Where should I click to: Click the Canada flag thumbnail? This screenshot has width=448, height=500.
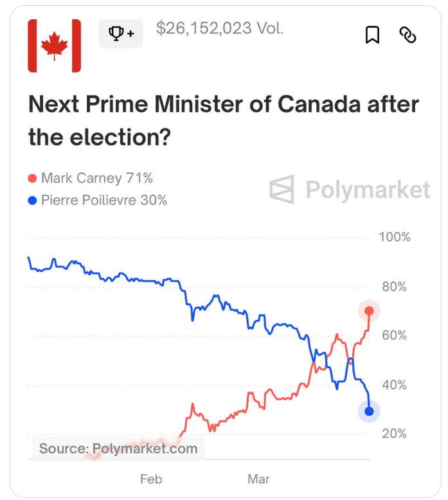55,46
